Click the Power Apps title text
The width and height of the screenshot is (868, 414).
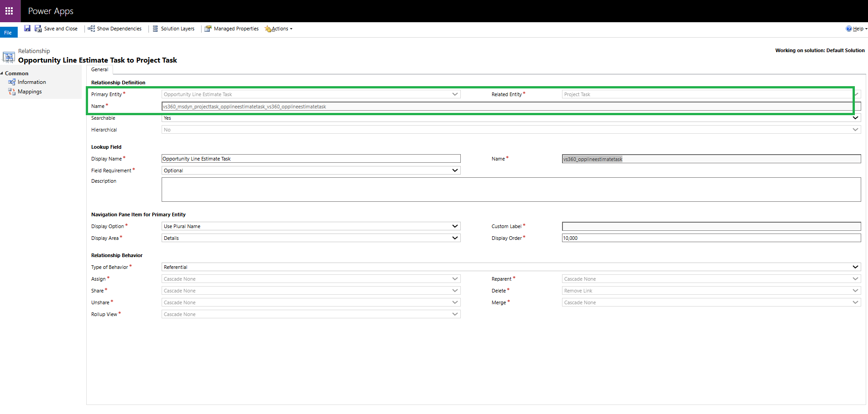click(x=50, y=11)
